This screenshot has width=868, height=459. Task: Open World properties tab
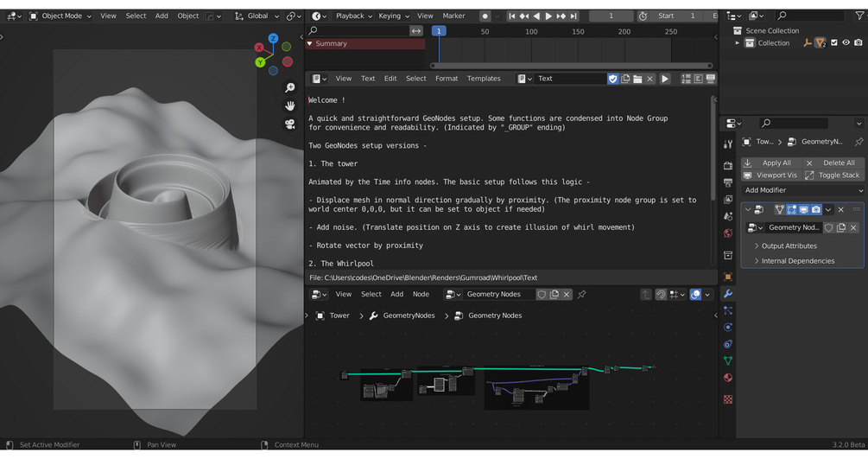(x=728, y=233)
